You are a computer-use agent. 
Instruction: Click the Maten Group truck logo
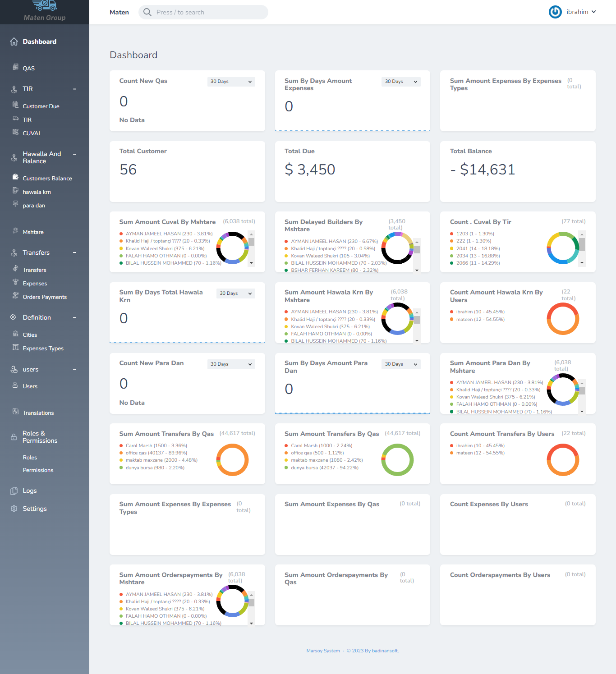coord(45,5)
